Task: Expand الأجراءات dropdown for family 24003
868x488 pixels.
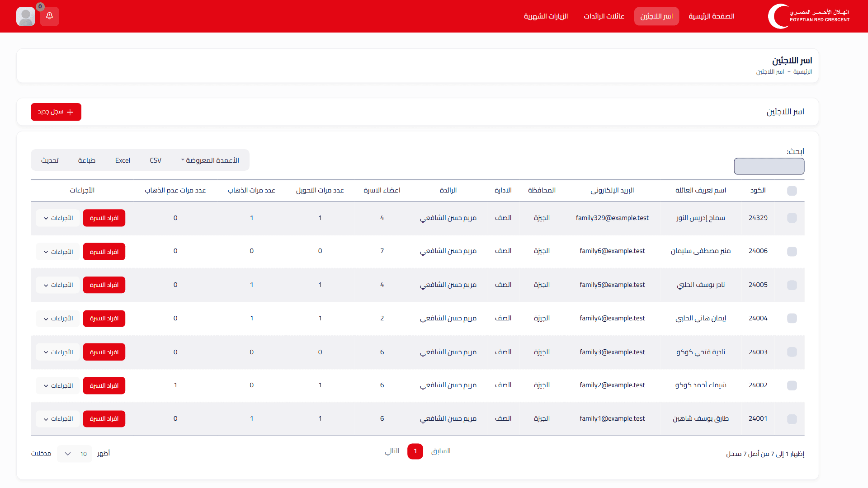Action: pos(58,352)
